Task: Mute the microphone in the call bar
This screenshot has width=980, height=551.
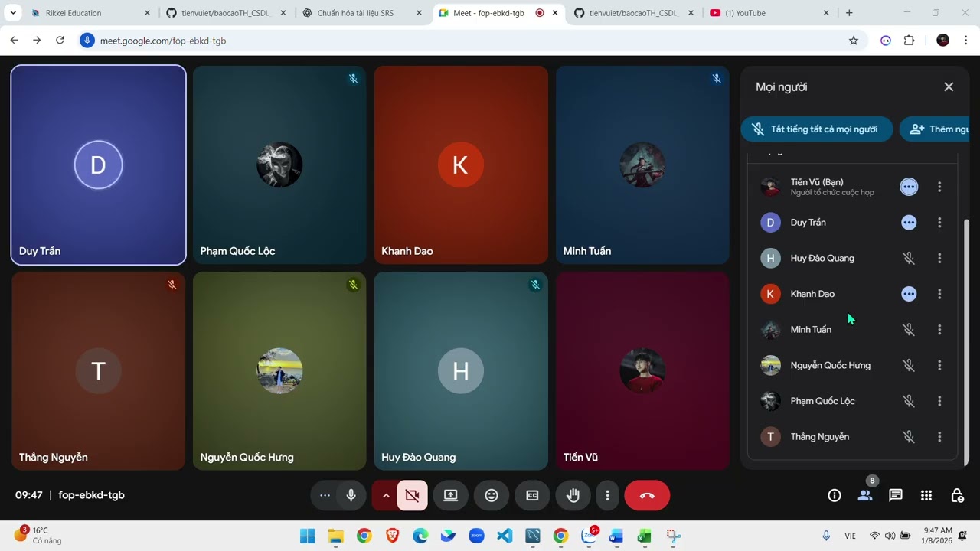Action: (x=351, y=495)
